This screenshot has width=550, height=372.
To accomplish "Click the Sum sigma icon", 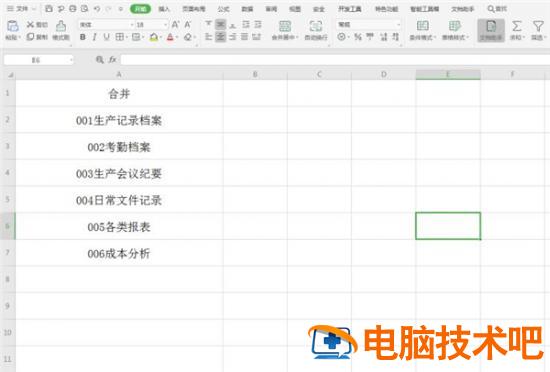I will click(516, 26).
